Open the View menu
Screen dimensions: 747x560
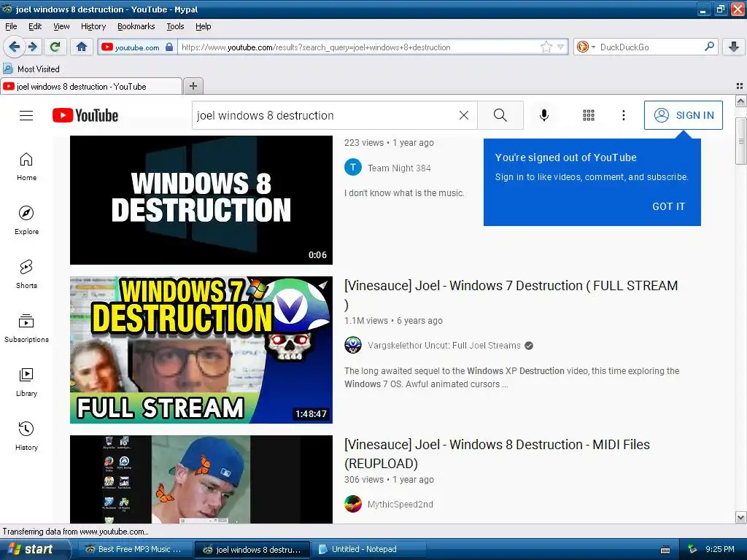point(61,26)
